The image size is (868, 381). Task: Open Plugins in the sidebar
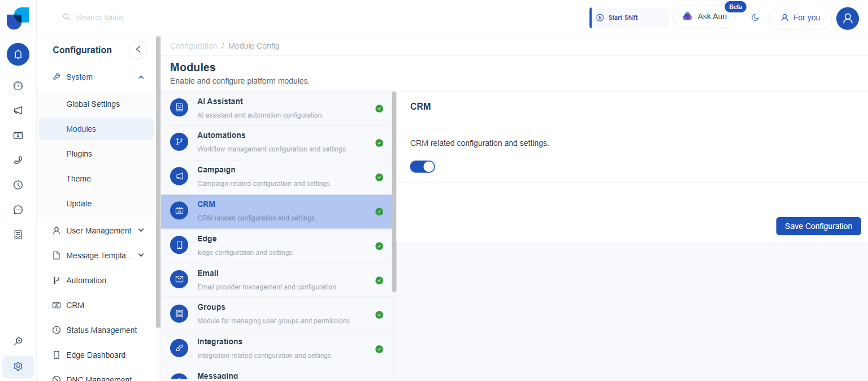[x=96, y=154]
